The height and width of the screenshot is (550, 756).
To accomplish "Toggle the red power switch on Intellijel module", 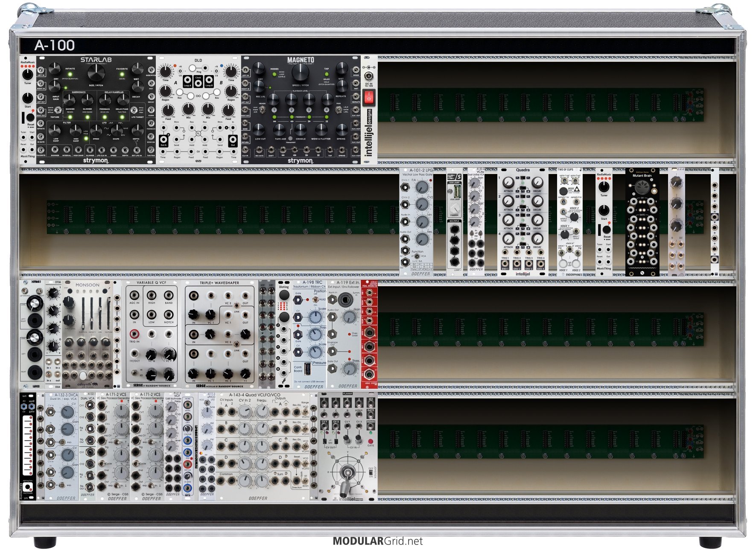I will pyautogui.click(x=368, y=97).
